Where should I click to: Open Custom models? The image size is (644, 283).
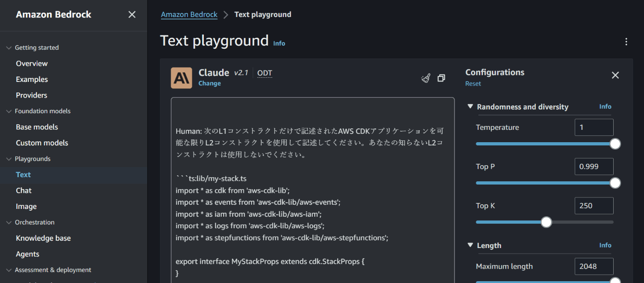pyautogui.click(x=42, y=143)
